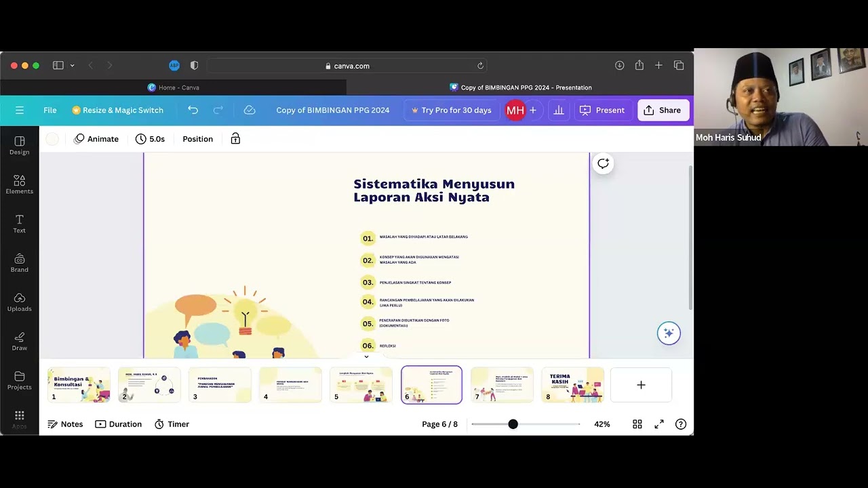Click the Animate button
This screenshot has width=868, height=488.
[x=96, y=139]
